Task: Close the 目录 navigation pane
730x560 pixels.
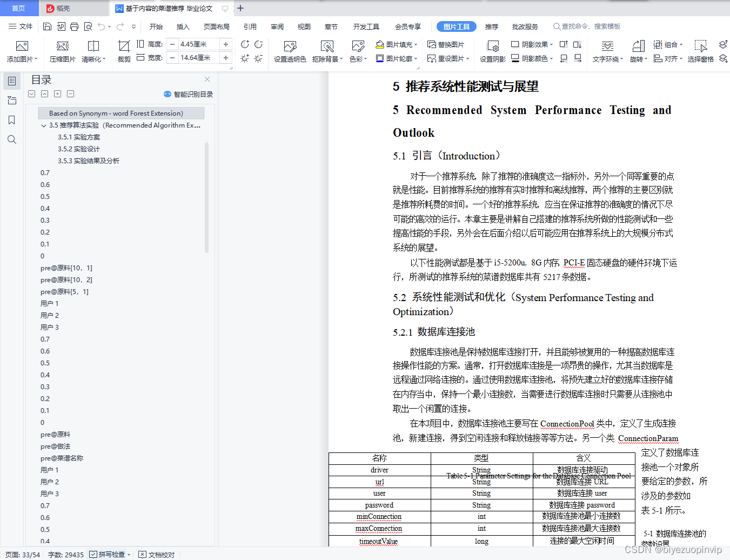Action: pos(207,79)
